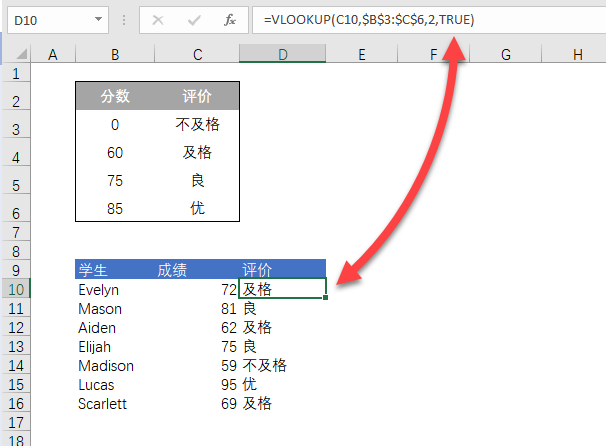This screenshot has width=606, height=446.
Task: Select Lucas's score cell showing 95
Action: (197, 385)
